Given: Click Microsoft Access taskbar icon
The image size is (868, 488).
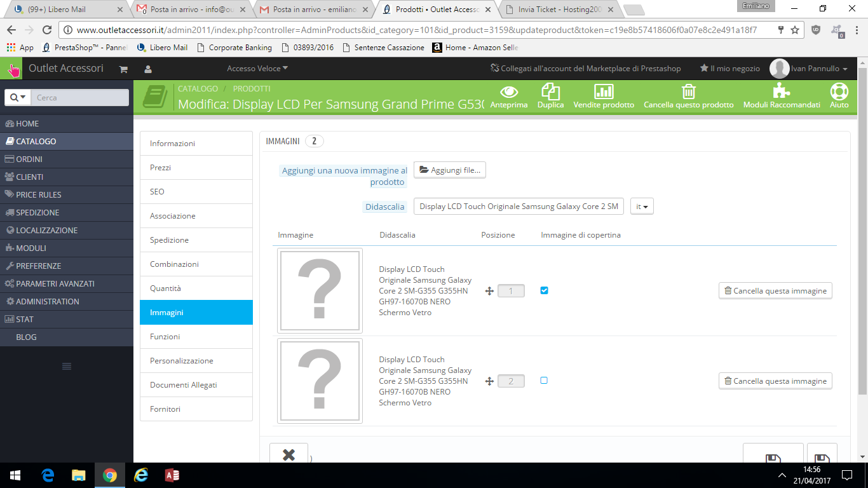Looking at the screenshot, I should pos(172,475).
